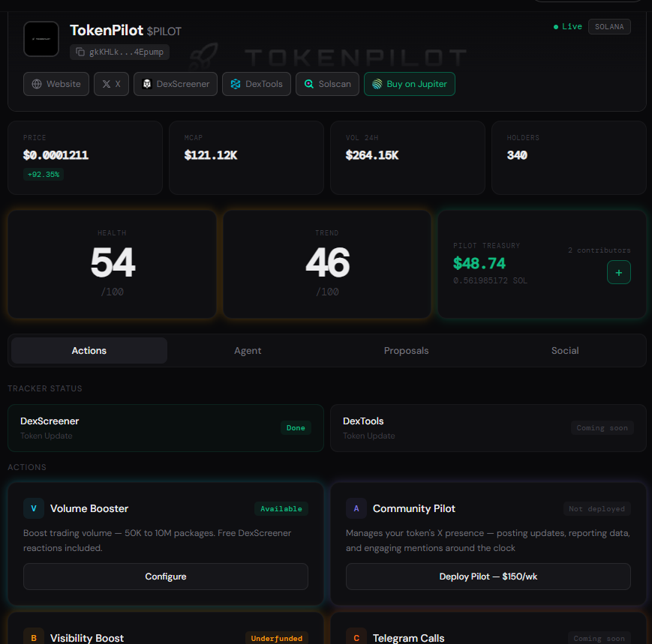This screenshot has height=644, width=652.
Task: Click the Not deployed status badge
Action: coord(596,509)
